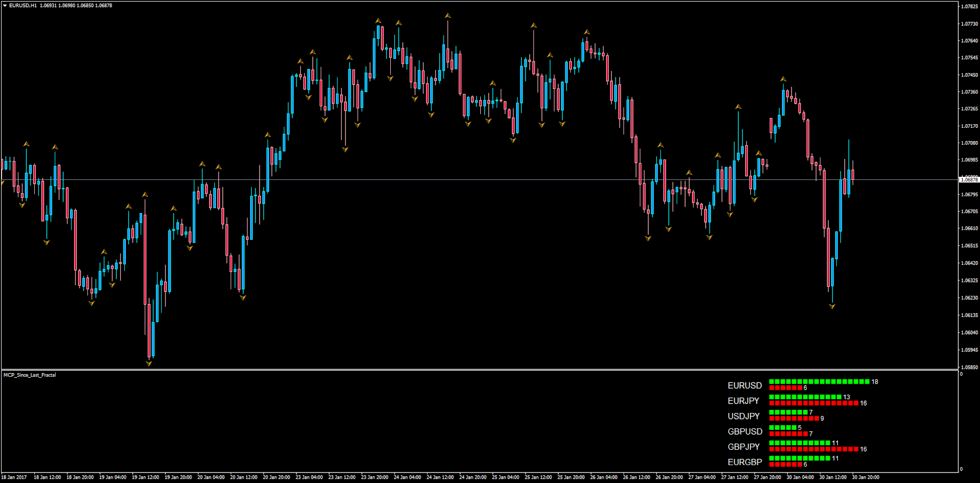This screenshot has width=980, height=483.
Task: Click the 26 Jan 12:00 time label
Action: 637,477
